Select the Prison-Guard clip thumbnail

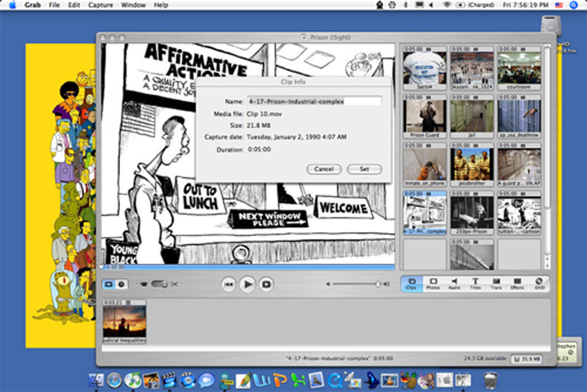425,117
